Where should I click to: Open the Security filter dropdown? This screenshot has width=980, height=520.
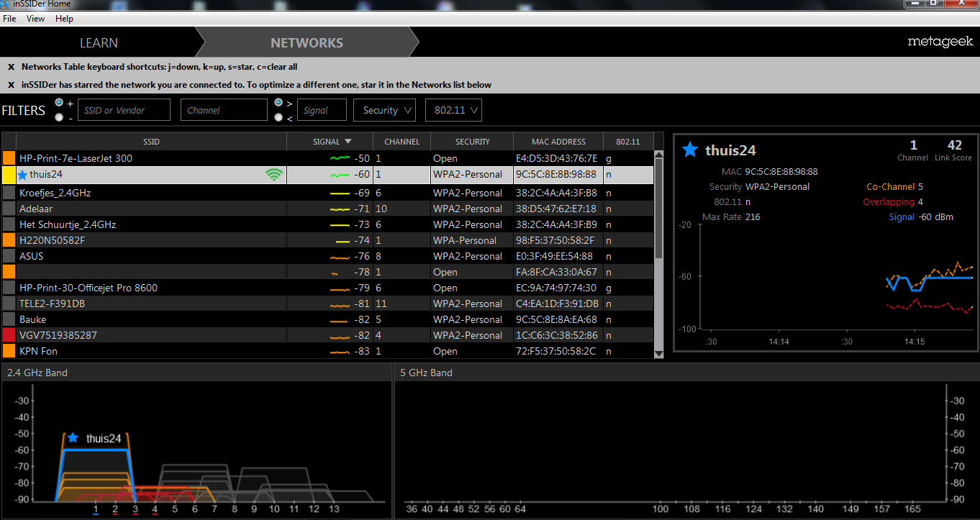pyautogui.click(x=384, y=110)
